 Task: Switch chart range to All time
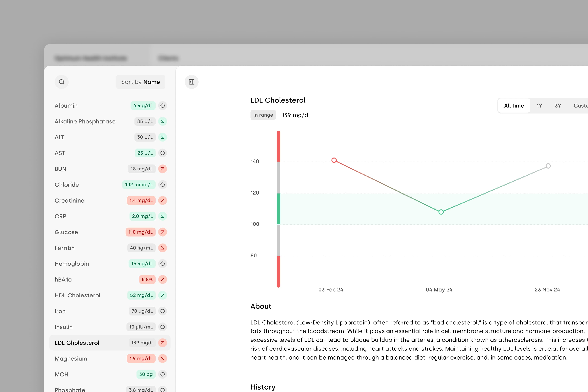coord(514,106)
